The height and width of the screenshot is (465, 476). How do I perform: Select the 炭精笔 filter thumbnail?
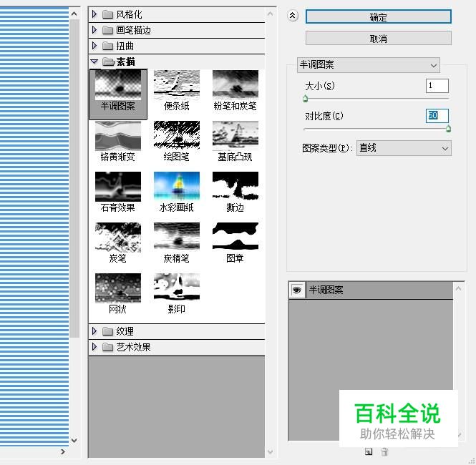177,238
